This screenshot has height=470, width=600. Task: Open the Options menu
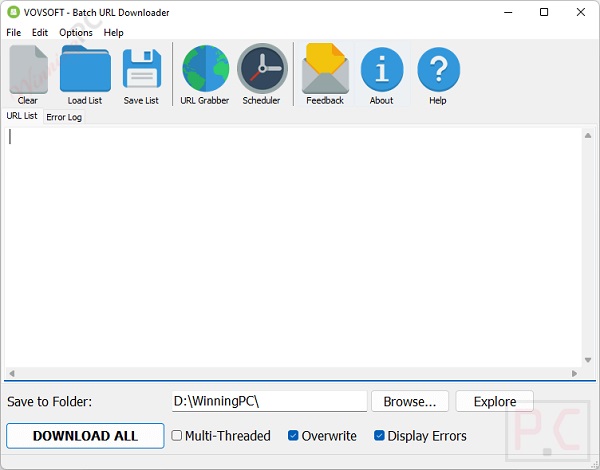76,33
